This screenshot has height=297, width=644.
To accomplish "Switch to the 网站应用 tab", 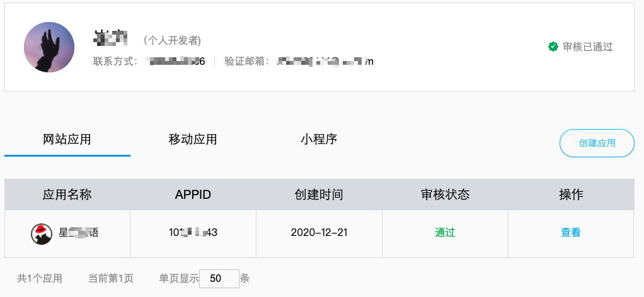I will point(67,140).
